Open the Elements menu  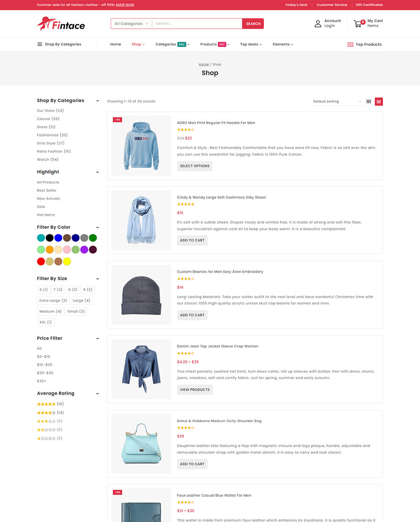click(x=282, y=44)
